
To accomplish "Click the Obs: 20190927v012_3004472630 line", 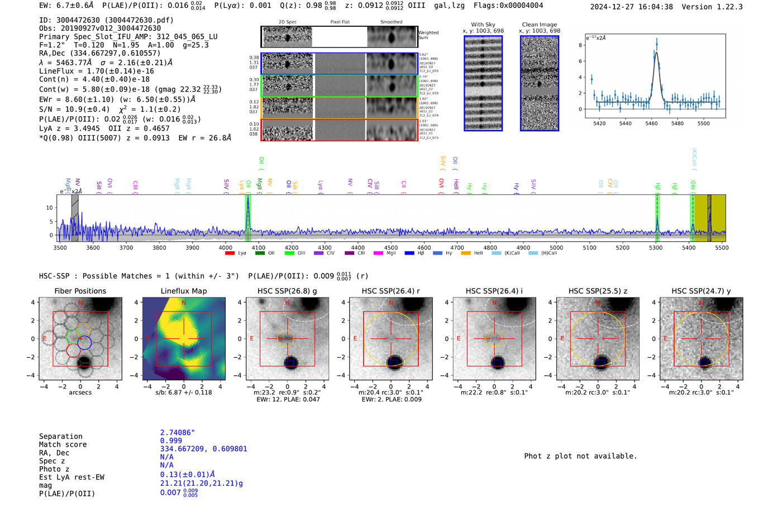I will [100, 28].
